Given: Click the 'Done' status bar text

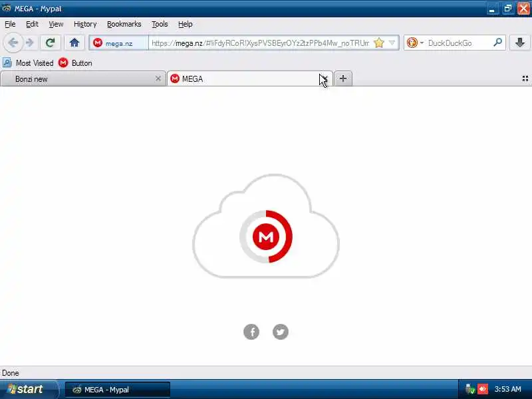Looking at the screenshot, I should pyautogui.click(x=11, y=373).
